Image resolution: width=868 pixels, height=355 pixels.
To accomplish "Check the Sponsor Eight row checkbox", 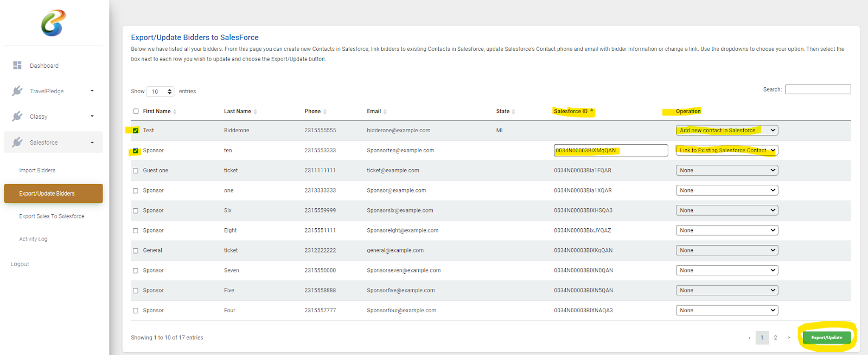I will tap(136, 231).
